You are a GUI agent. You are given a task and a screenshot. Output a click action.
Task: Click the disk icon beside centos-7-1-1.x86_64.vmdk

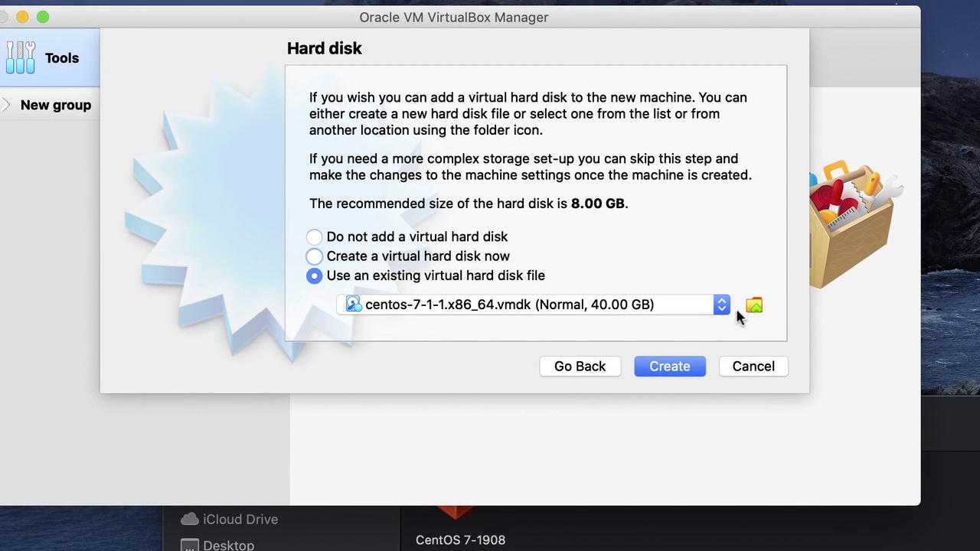tap(354, 305)
